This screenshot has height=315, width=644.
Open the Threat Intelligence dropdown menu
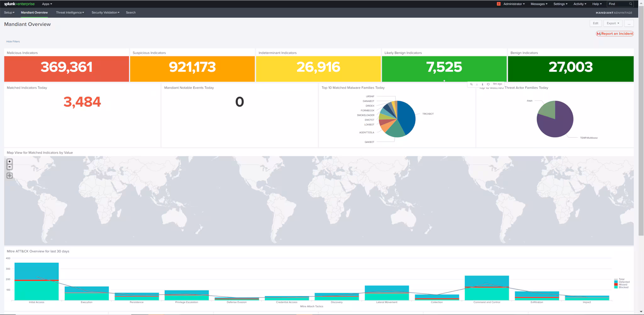click(x=70, y=13)
